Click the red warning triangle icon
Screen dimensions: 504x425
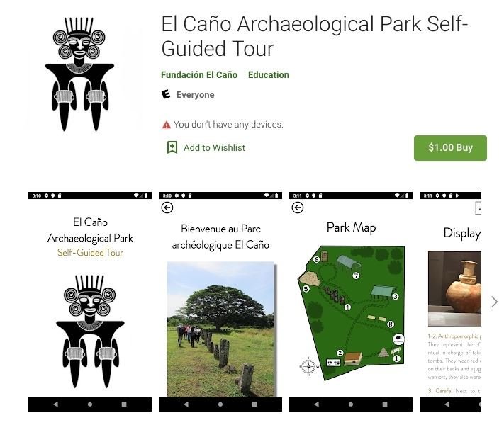coord(166,125)
